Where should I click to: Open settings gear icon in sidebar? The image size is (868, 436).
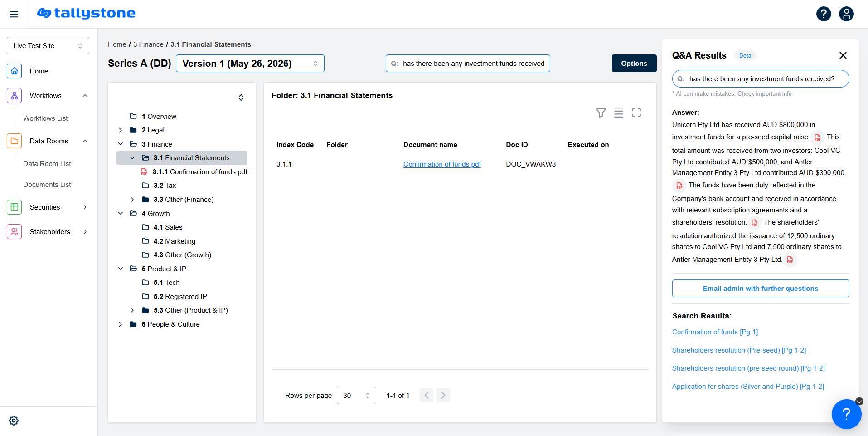pos(14,421)
